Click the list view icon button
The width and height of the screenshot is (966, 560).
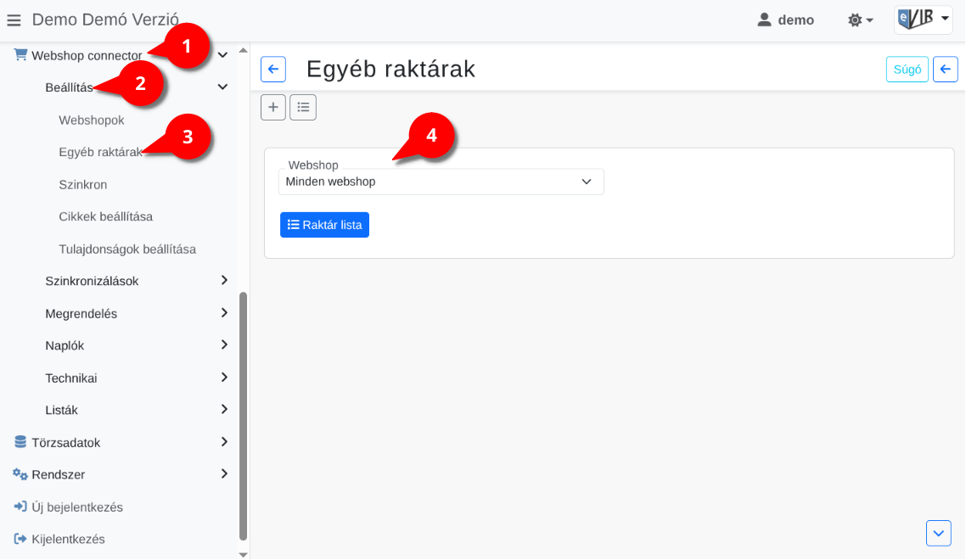[x=303, y=107]
